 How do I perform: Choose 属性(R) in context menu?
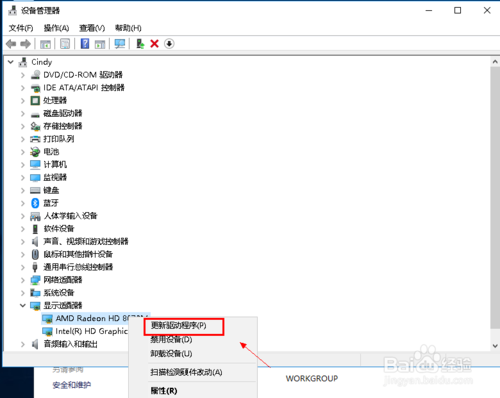coord(164,391)
